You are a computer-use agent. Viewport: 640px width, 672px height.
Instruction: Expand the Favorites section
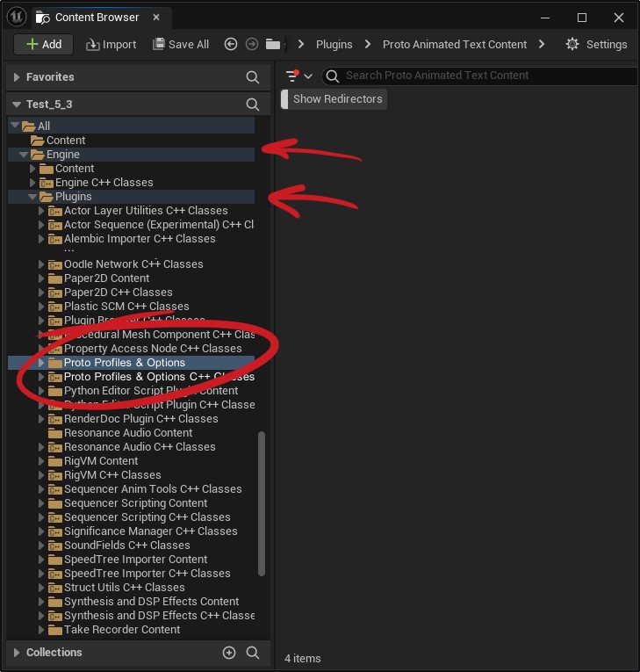pyautogui.click(x=17, y=77)
